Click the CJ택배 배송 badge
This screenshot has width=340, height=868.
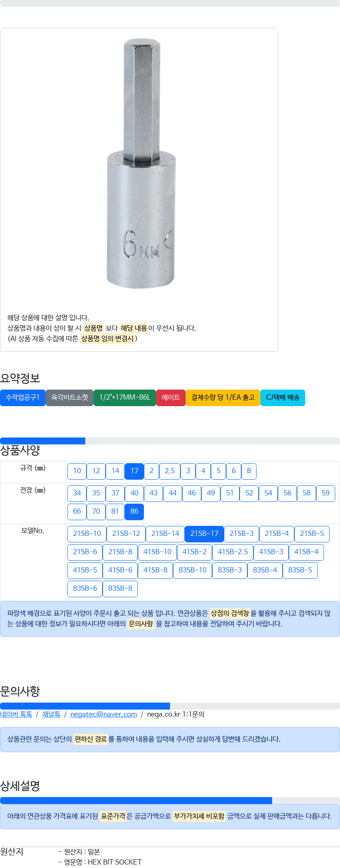pyautogui.click(x=283, y=397)
